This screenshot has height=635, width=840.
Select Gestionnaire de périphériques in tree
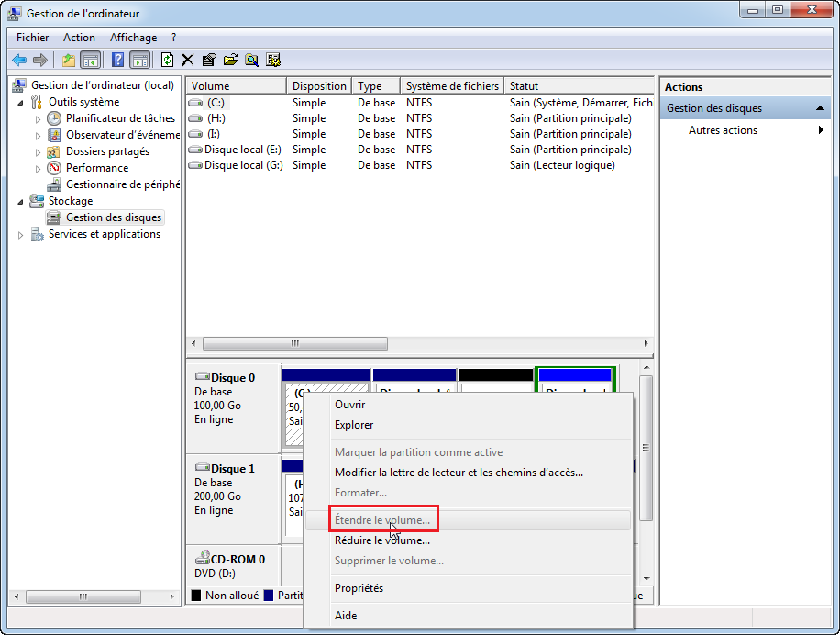coord(123,184)
